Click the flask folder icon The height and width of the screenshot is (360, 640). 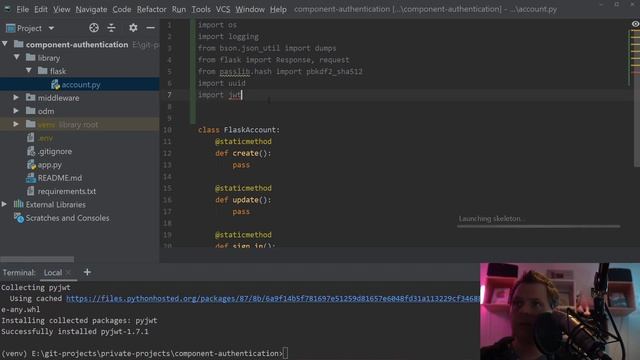tap(42, 71)
